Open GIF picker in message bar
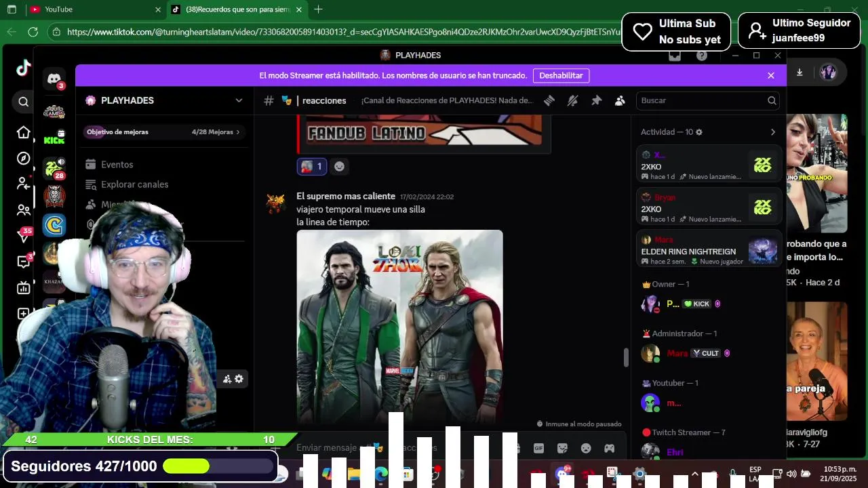868x488 pixels. [x=538, y=448]
